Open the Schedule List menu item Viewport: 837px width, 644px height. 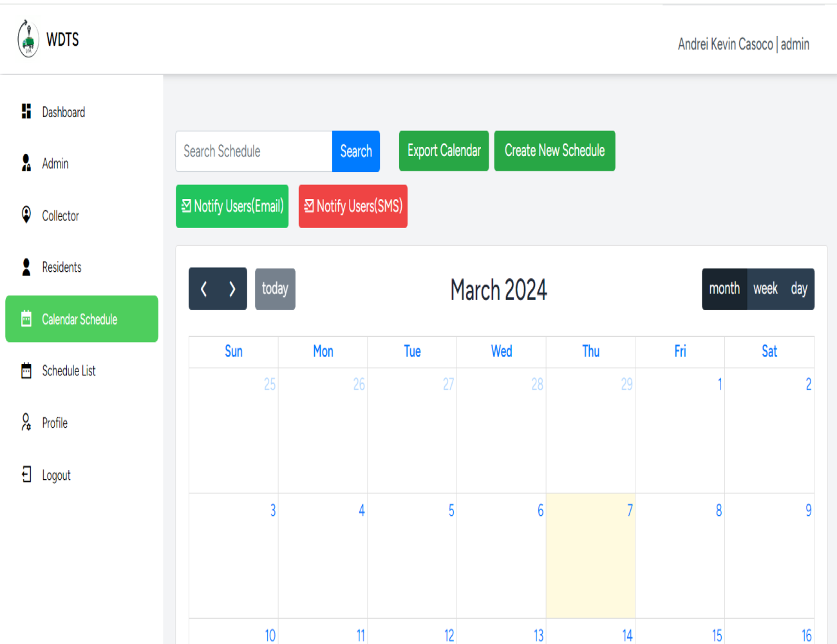click(82, 371)
